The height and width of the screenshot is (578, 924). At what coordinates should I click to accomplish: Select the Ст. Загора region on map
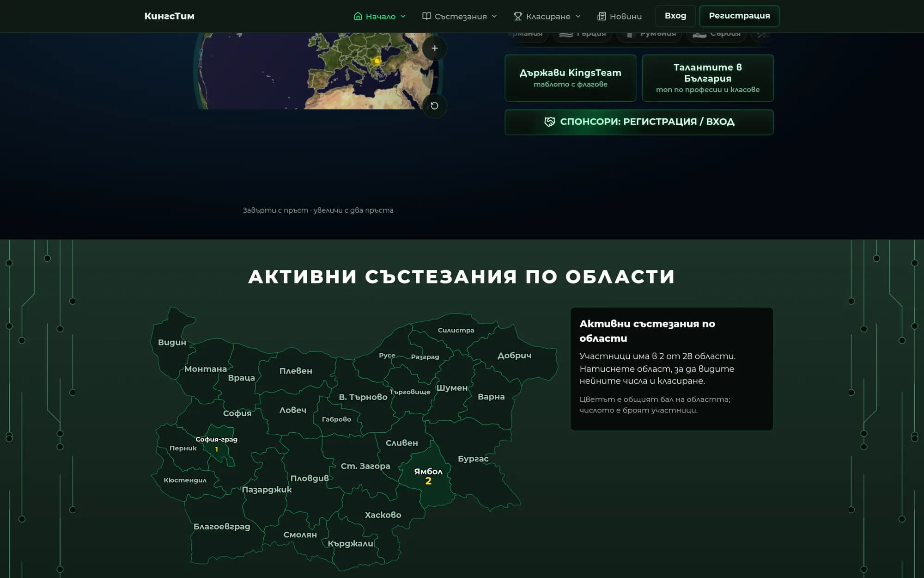pyautogui.click(x=365, y=466)
